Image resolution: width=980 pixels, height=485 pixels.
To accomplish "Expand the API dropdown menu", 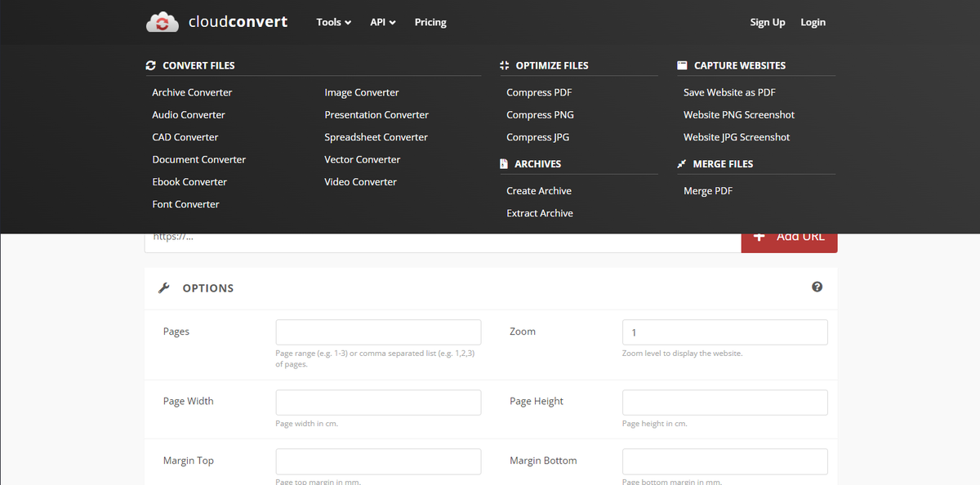I will click(383, 22).
